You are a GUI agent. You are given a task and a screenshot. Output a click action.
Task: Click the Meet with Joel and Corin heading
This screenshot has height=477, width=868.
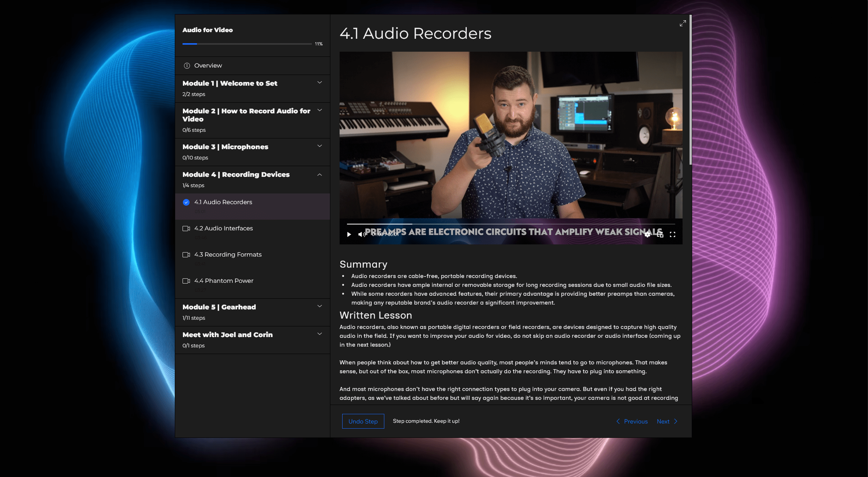tap(228, 335)
